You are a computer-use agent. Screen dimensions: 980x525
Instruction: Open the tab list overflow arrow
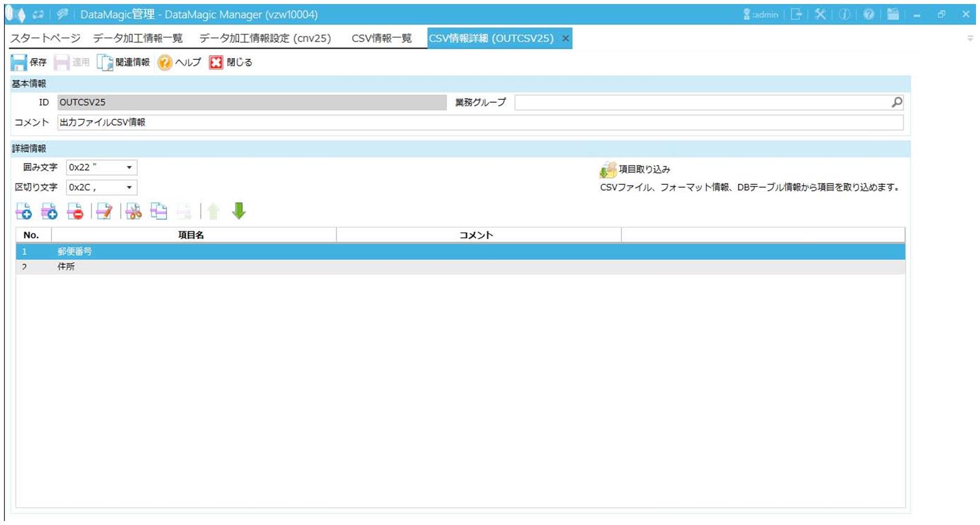click(x=970, y=38)
